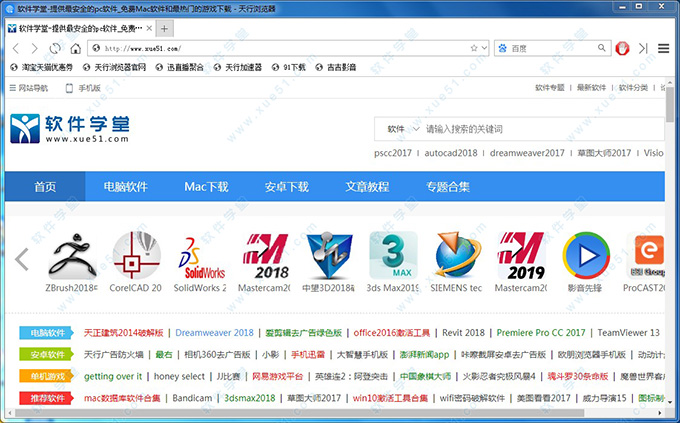Click the refresh page icon
The width and height of the screenshot is (680, 423).
pyautogui.click(x=57, y=48)
